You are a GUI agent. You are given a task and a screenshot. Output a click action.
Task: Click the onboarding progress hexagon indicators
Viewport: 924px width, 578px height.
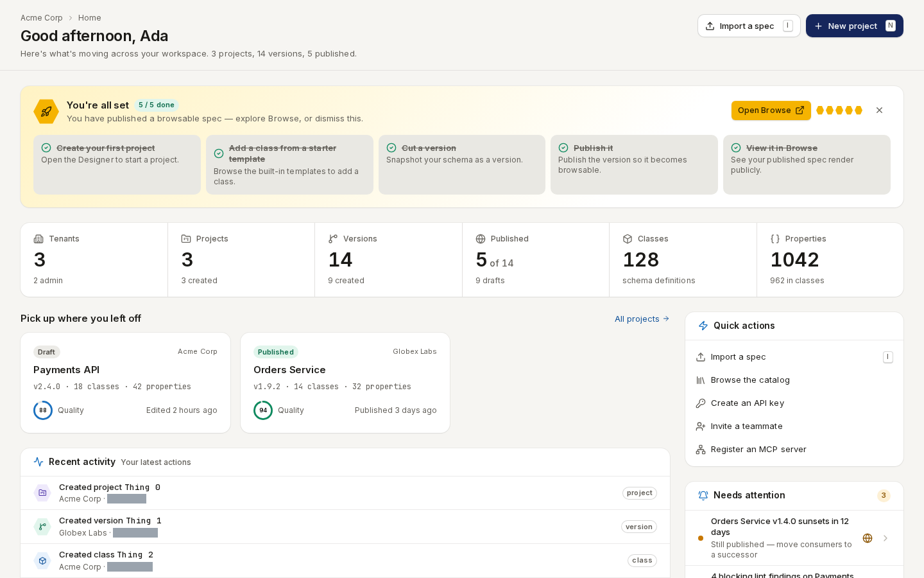pyautogui.click(x=839, y=110)
